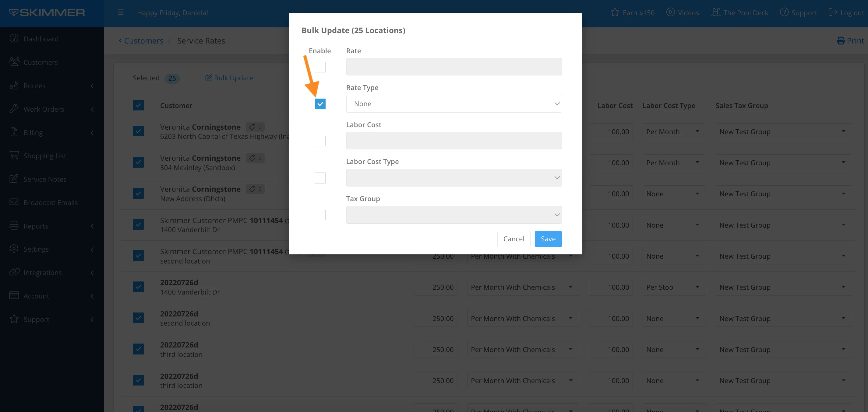Click the Save button
Screen dimensions: 868x412
548,239
